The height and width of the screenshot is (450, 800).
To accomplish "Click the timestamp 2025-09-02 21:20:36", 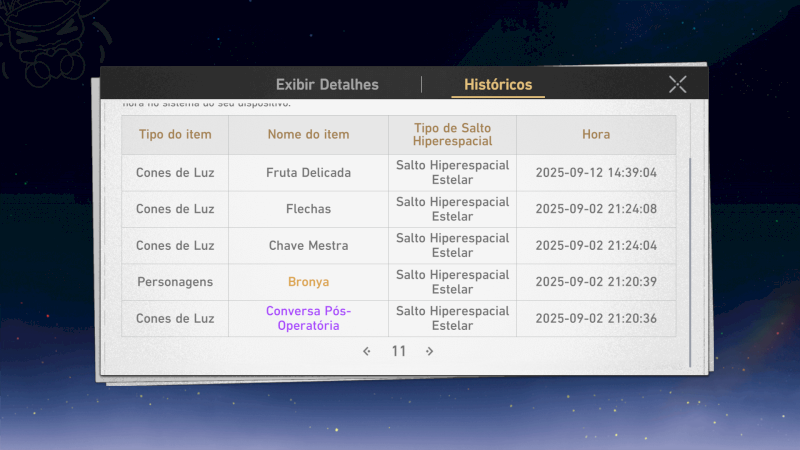I will [x=596, y=318].
